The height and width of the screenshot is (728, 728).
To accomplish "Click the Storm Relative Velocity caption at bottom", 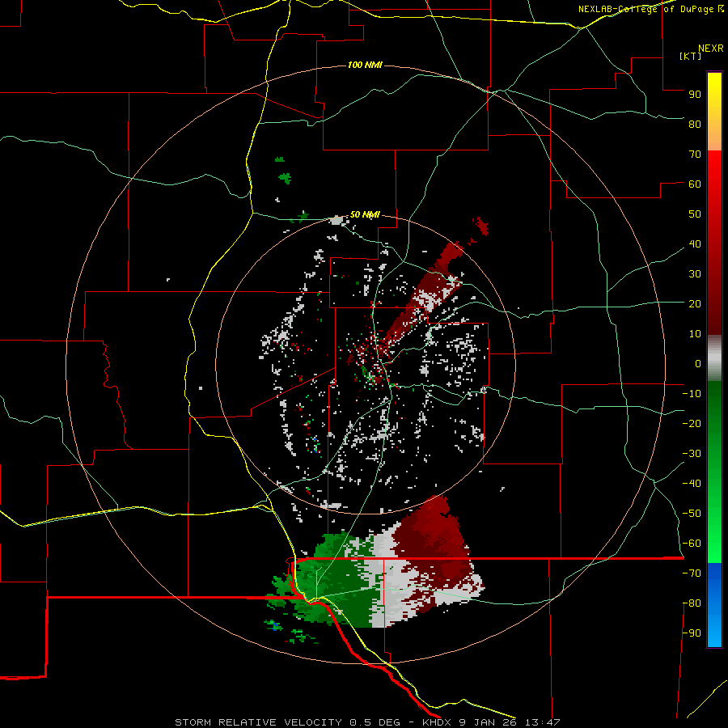I will (x=367, y=722).
